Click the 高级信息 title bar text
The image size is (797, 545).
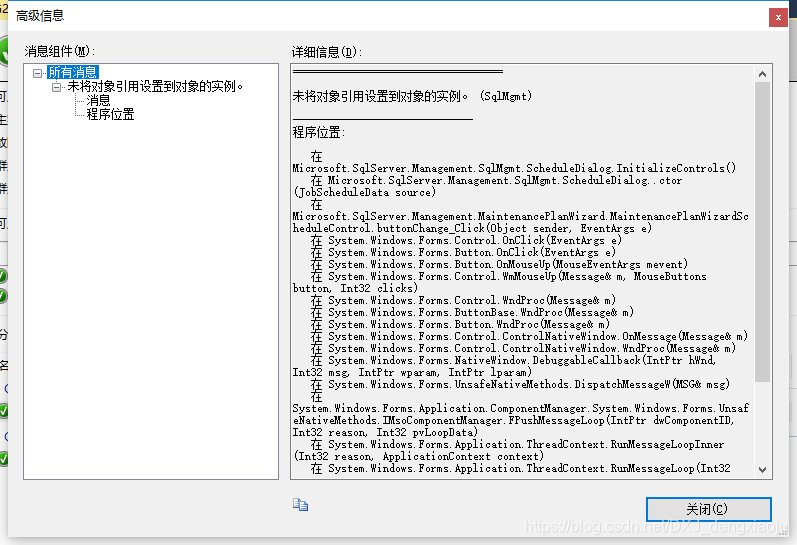40,16
